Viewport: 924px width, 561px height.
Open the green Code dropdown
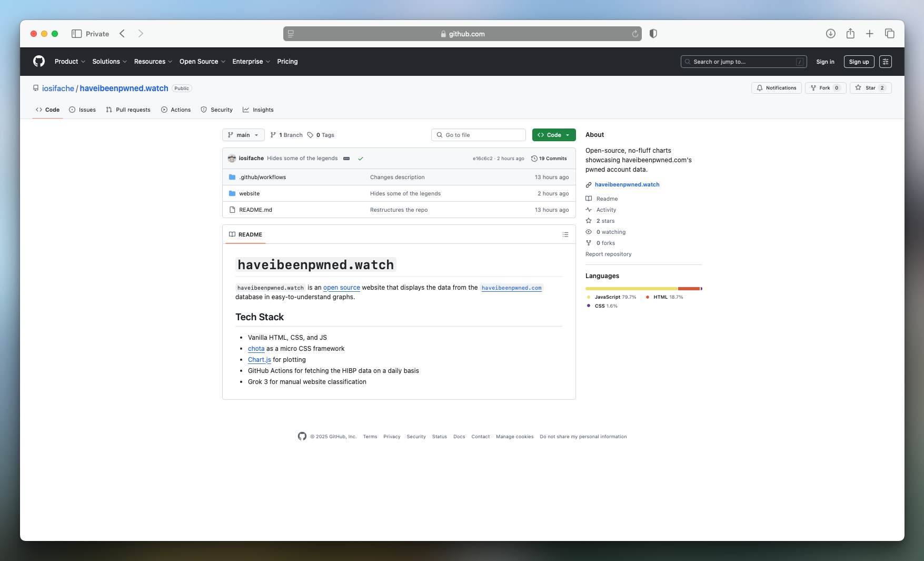553,135
